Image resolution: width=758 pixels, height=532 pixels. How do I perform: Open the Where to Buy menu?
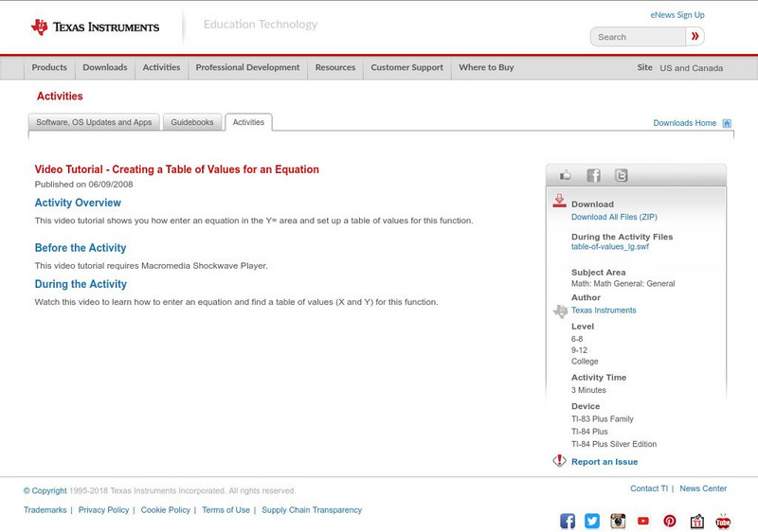(x=486, y=67)
